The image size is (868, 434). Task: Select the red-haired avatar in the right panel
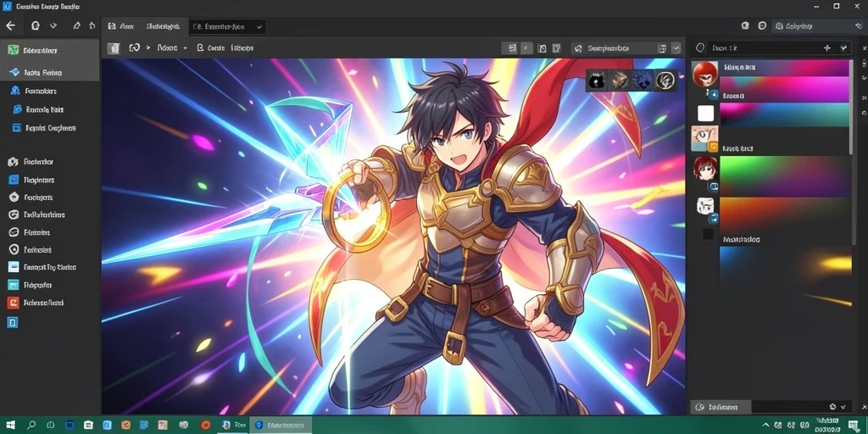pyautogui.click(x=704, y=74)
